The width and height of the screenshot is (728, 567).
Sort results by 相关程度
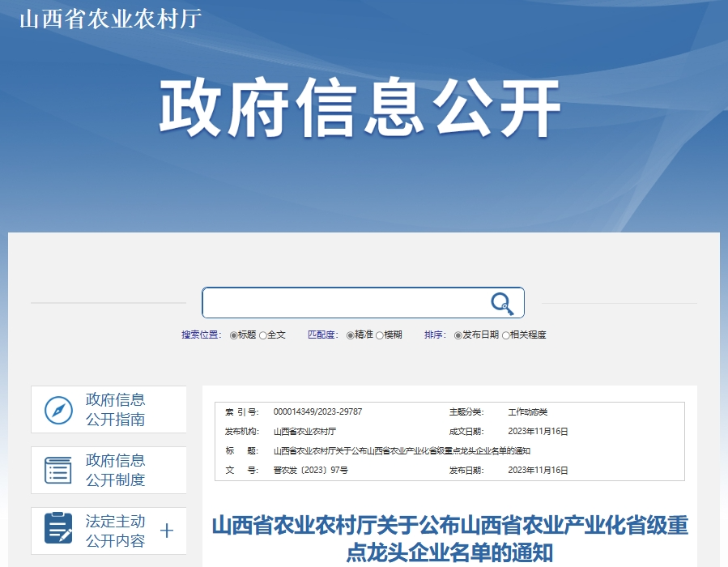pos(506,335)
